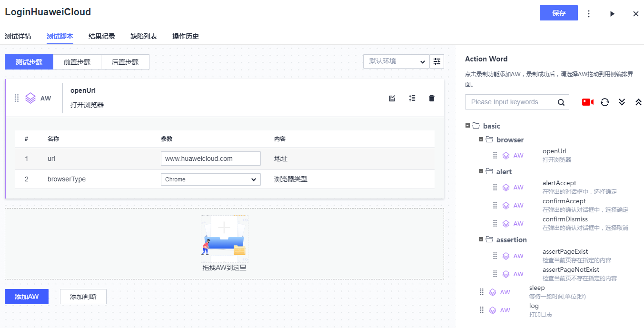
Task: Grab the drag handle of openUrl step
Action: pyautogui.click(x=17, y=98)
